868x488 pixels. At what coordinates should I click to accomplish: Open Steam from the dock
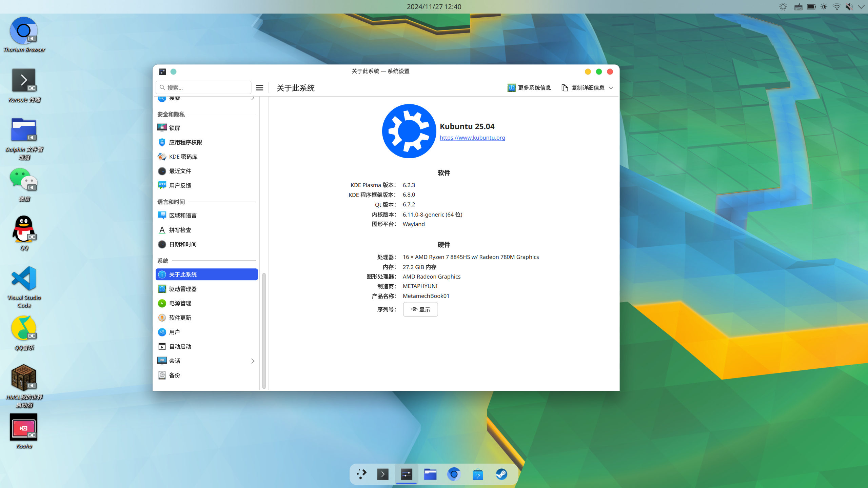click(501, 474)
